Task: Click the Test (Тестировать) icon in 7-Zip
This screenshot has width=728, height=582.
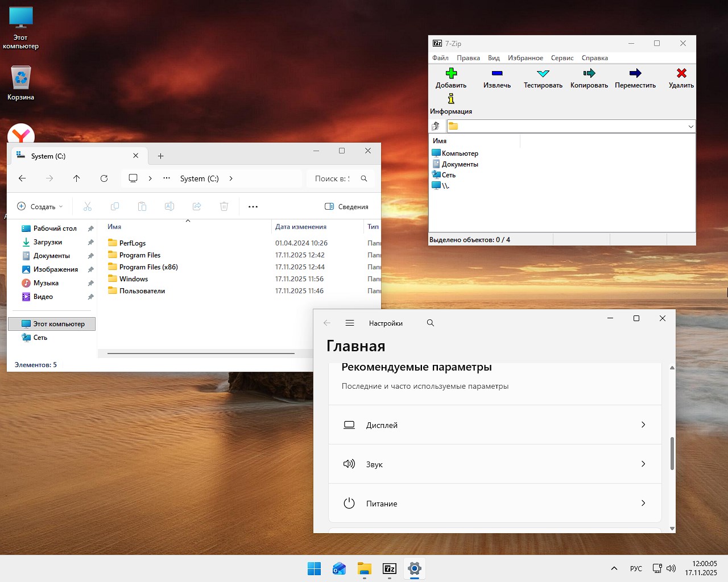Action: pos(543,73)
